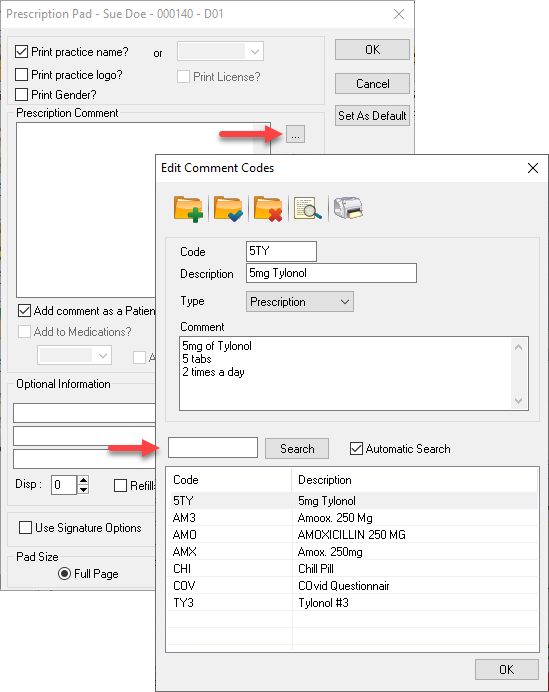This screenshot has height=692, width=549.
Task: Check the Use Signature Options box
Action: pos(26,528)
